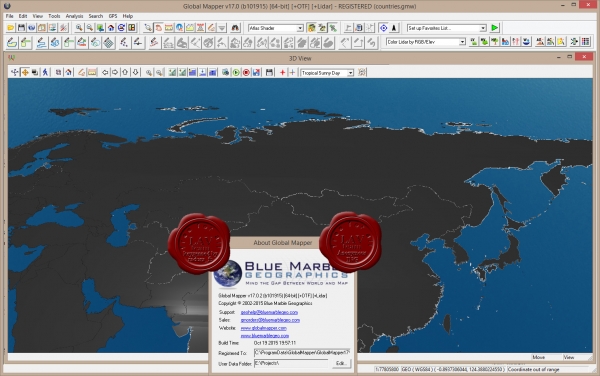Open the View menu
This screenshot has width=600, height=376.
click(x=38, y=16)
